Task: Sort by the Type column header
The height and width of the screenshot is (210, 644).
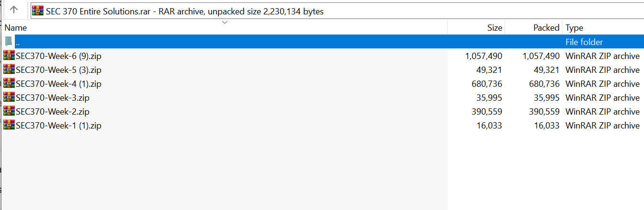Action: [x=574, y=28]
